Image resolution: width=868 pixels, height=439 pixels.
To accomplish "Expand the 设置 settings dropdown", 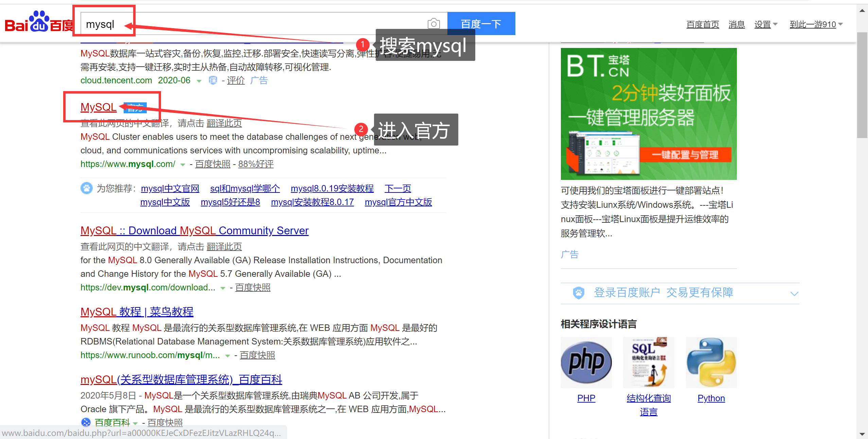I will point(766,24).
